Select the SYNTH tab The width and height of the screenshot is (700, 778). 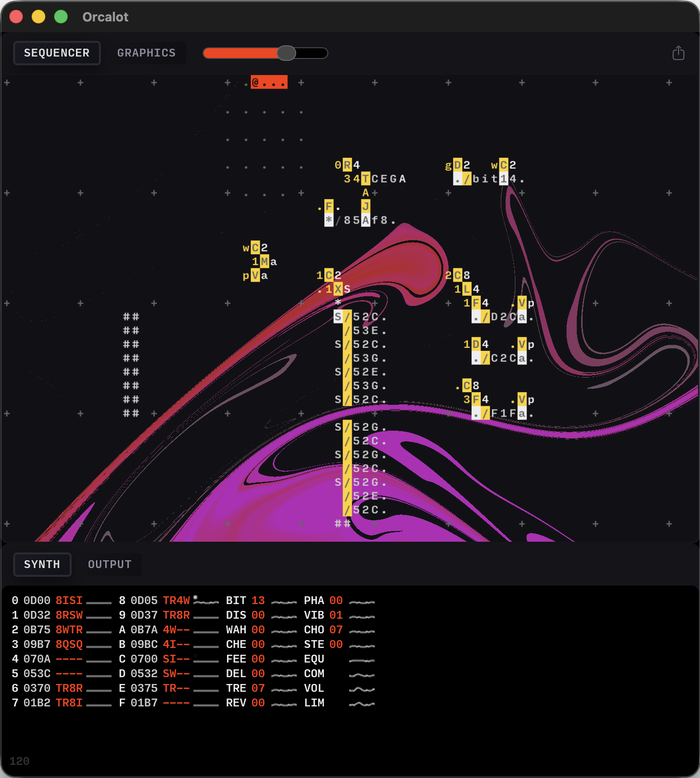42,564
